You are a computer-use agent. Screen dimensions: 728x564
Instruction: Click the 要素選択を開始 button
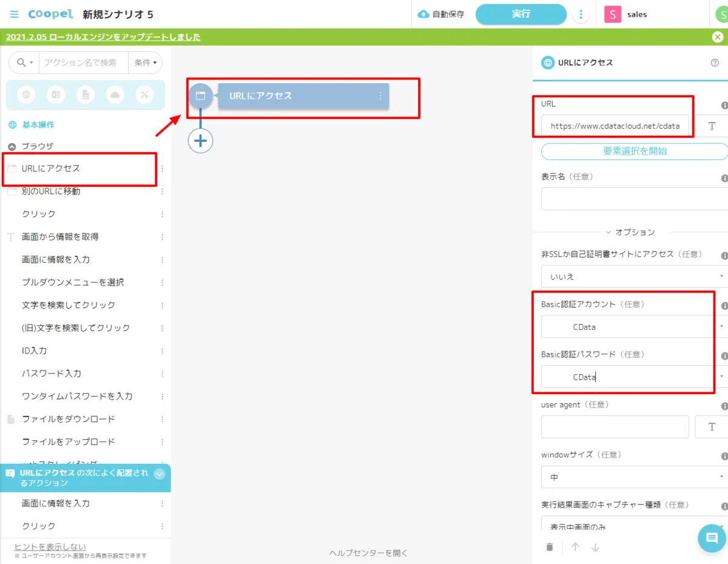coord(634,151)
